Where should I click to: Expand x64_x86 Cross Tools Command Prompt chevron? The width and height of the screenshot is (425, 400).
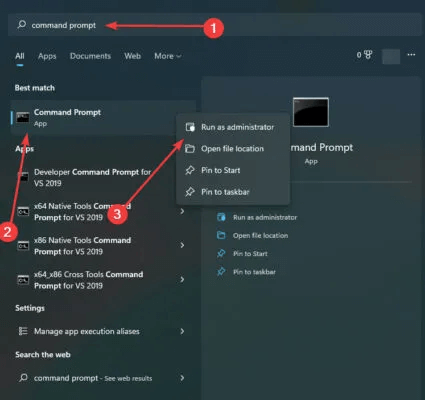coord(182,279)
